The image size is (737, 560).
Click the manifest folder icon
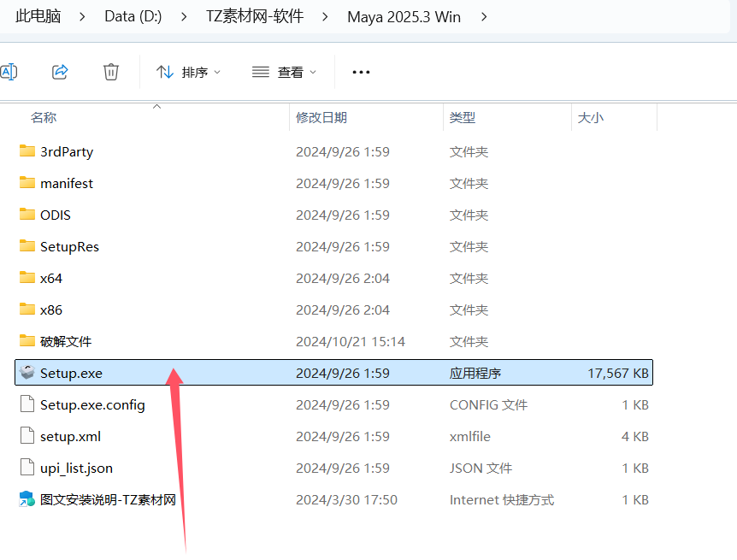coord(27,182)
